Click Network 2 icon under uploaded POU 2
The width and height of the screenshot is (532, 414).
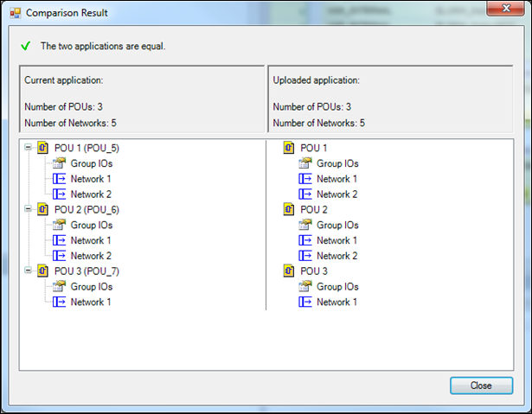(305, 256)
